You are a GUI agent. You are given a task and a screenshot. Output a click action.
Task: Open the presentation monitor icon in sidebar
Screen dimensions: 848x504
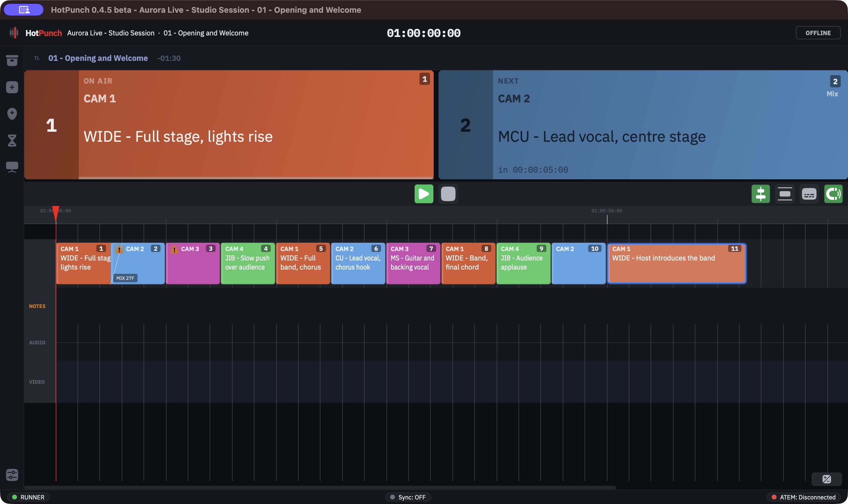pyautogui.click(x=12, y=167)
